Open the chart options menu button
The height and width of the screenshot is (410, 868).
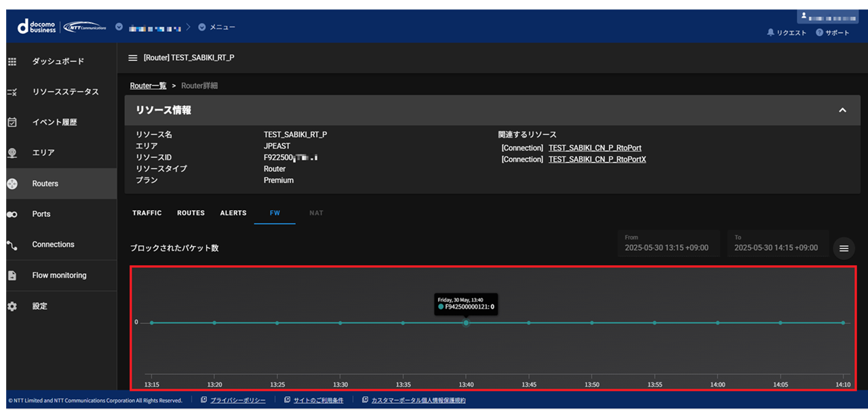(844, 249)
